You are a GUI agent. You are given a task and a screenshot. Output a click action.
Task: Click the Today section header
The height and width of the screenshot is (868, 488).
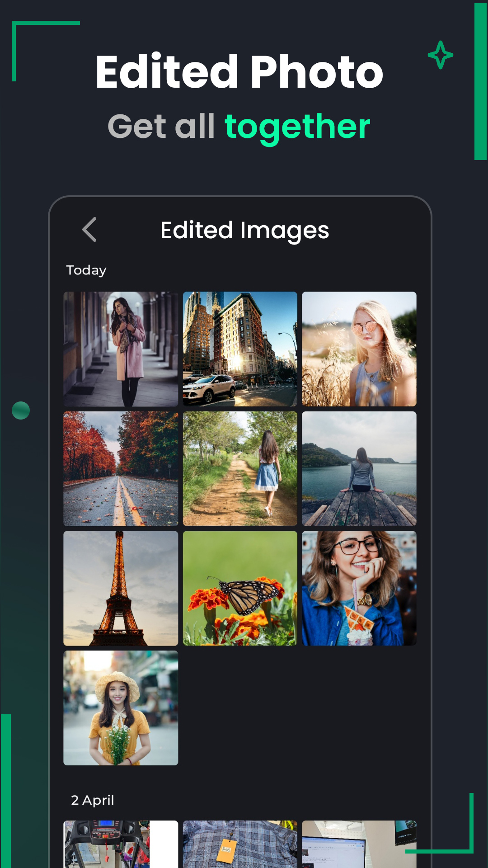[86, 270]
